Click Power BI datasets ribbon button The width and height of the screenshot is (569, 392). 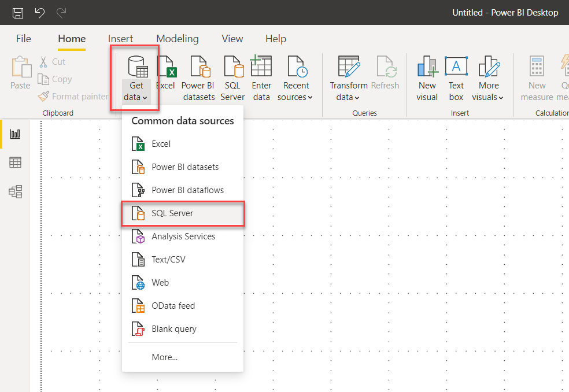[198, 78]
